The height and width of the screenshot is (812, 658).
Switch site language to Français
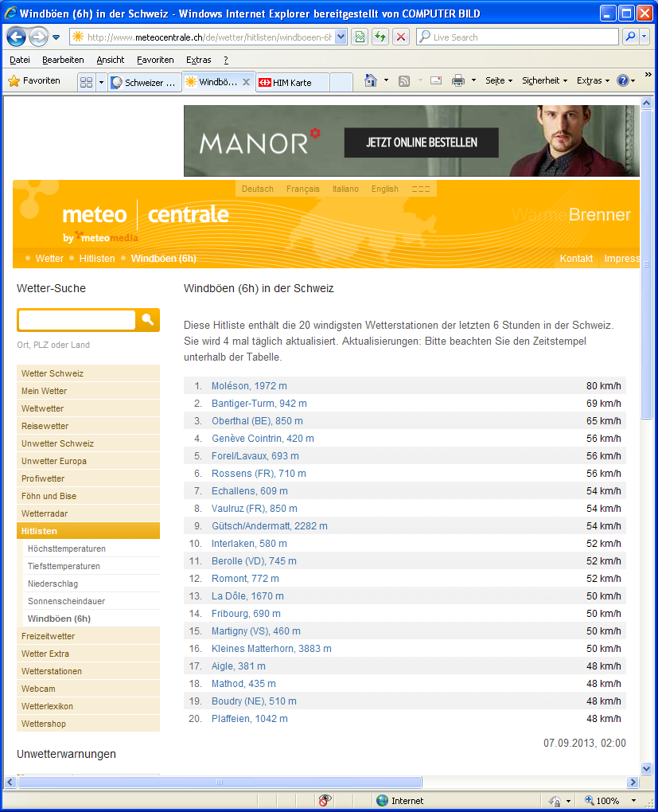coord(303,189)
